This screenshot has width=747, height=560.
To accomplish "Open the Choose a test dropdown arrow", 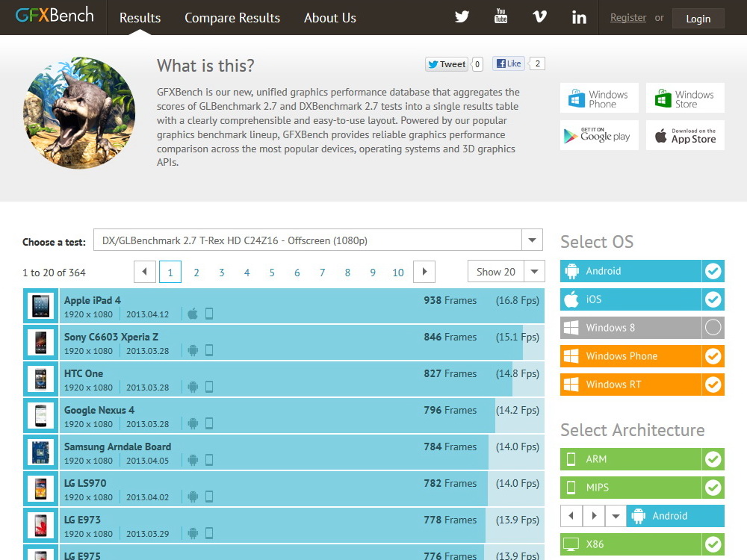I will pyautogui.click(x=532, y=240).
